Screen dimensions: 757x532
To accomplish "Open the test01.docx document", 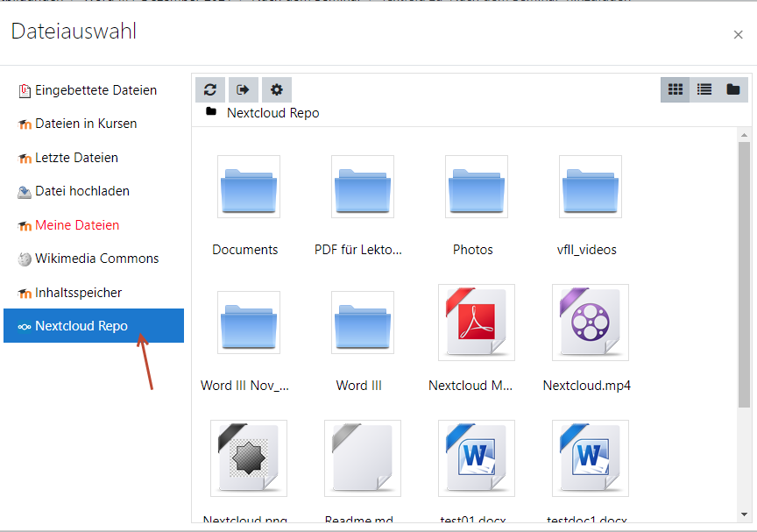I will [476, 458].
